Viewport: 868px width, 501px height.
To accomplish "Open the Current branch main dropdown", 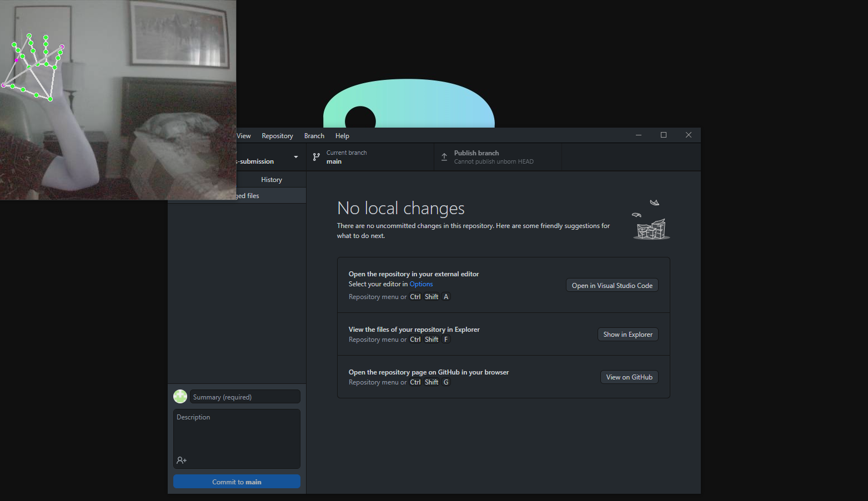I will pos(370,157).
